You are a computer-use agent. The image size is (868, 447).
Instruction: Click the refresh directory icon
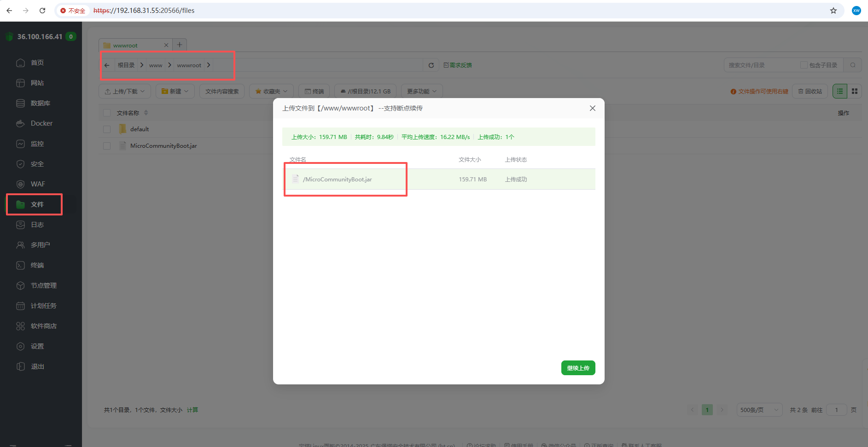coord(431,65)
